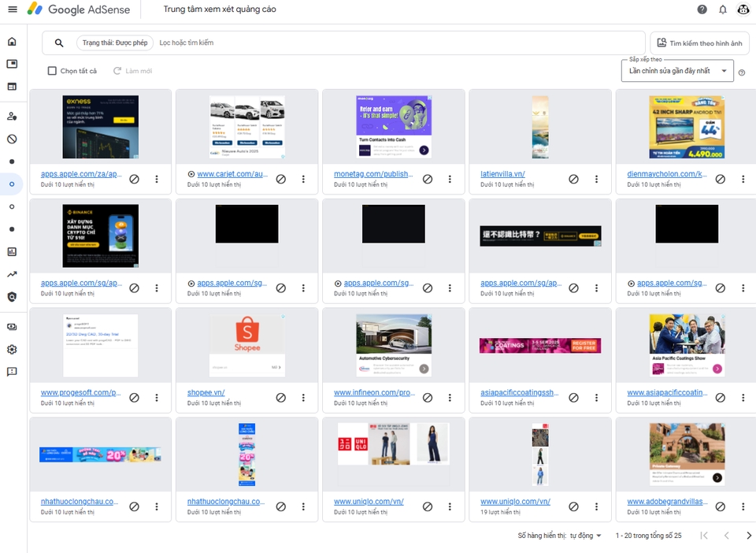Open more options for dienmaycholon.com ad
Screen dimensions: 756x553
click(x=743, y=179)
